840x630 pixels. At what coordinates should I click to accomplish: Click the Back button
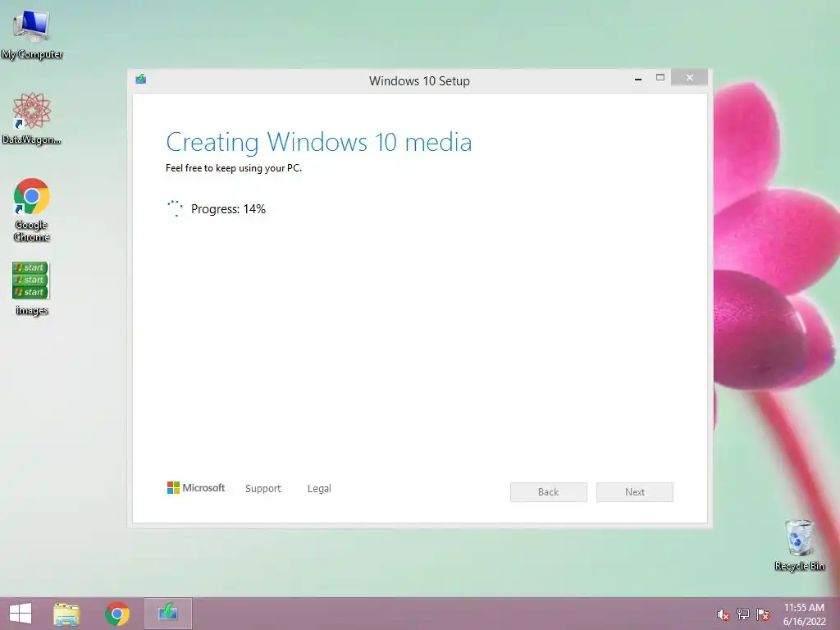click(549, 492)
